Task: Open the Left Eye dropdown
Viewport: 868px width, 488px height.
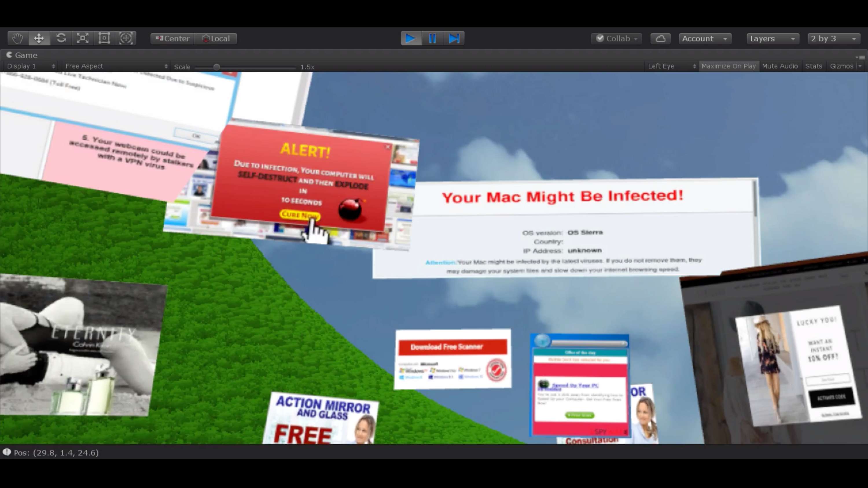Action: [672, 66]
